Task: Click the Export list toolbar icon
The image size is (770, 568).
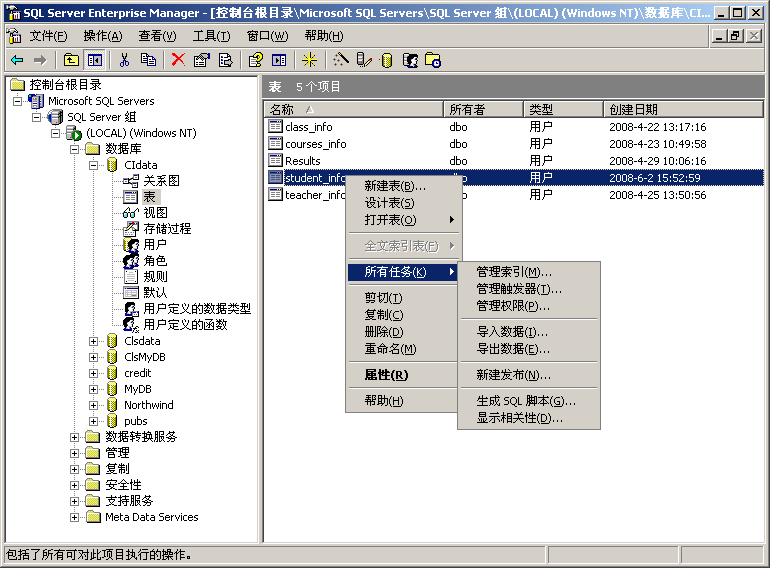Action: 225,60
